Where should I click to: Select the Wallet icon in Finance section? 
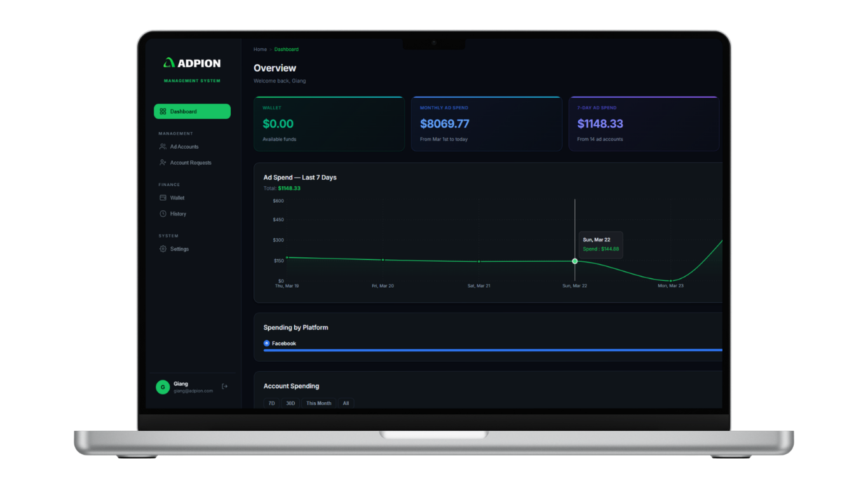click(163, 198)
